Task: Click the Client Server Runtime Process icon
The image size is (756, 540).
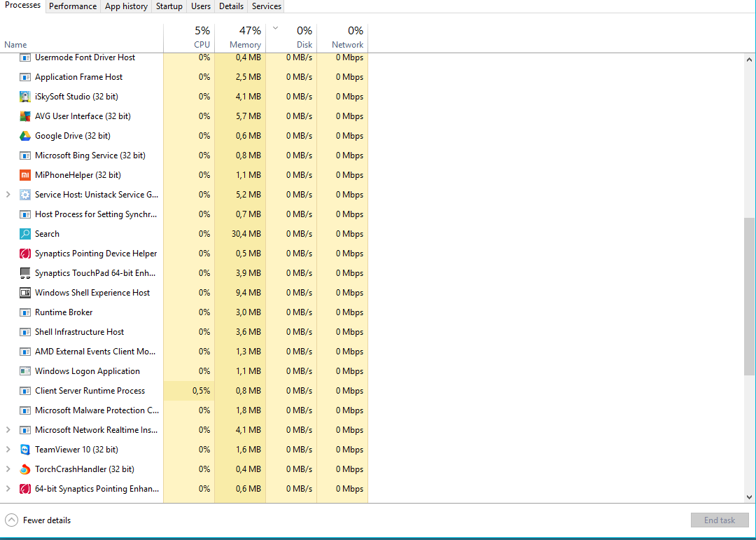Action: pyautogui.click(x=25, y=391)
